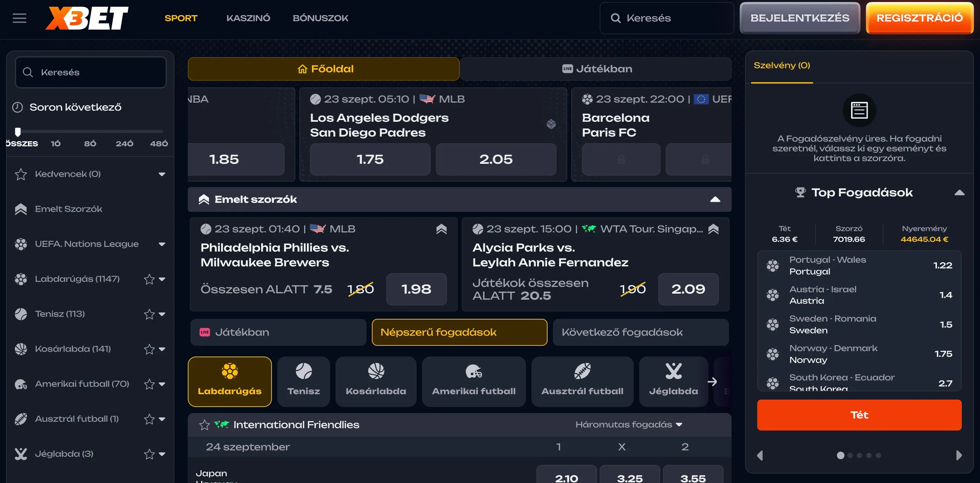The image size is (980, 483).
Task: Click the empty bet slip icon
Action: tap(859, 111)
